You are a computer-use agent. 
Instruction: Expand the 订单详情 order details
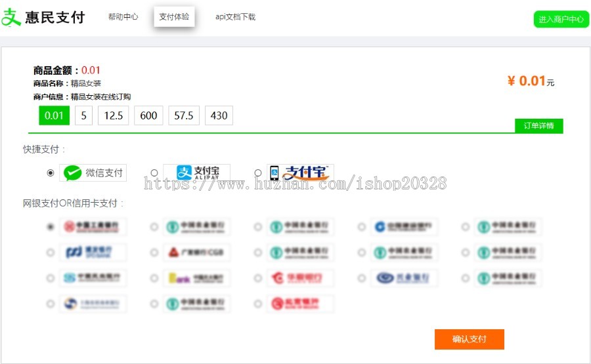[x=539, y=126]
